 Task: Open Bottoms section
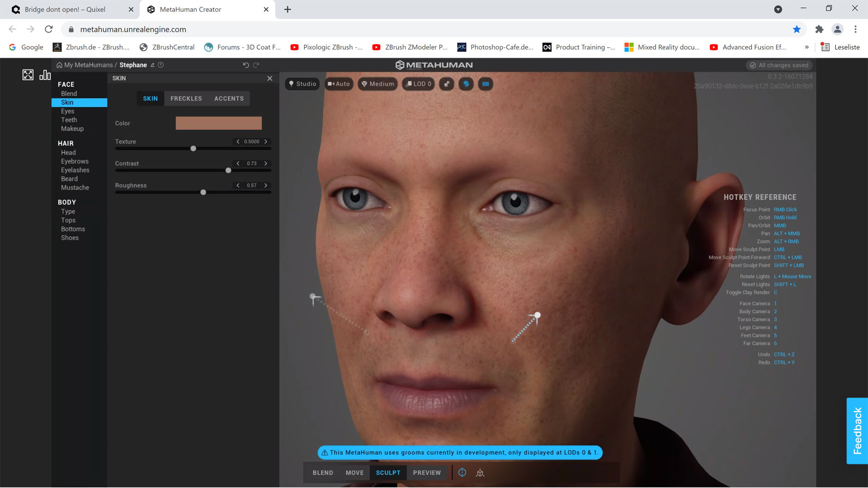[73, 229]
